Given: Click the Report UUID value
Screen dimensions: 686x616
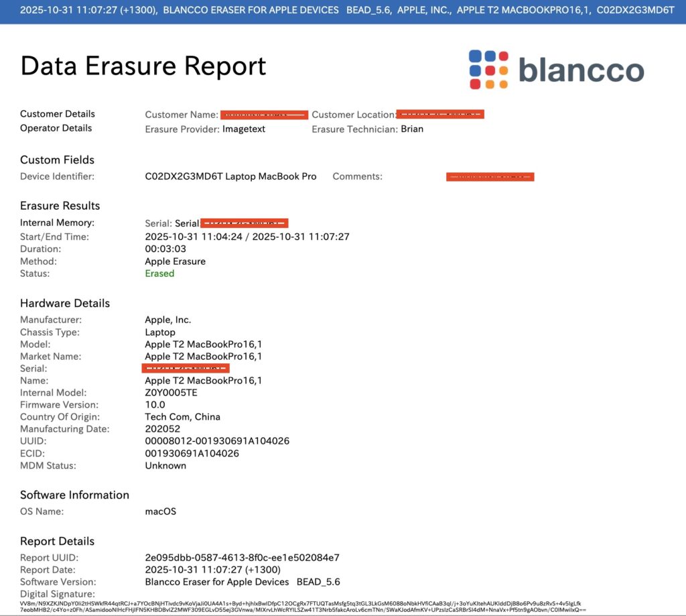Looking at the screenshot, I should pos(242,558).
